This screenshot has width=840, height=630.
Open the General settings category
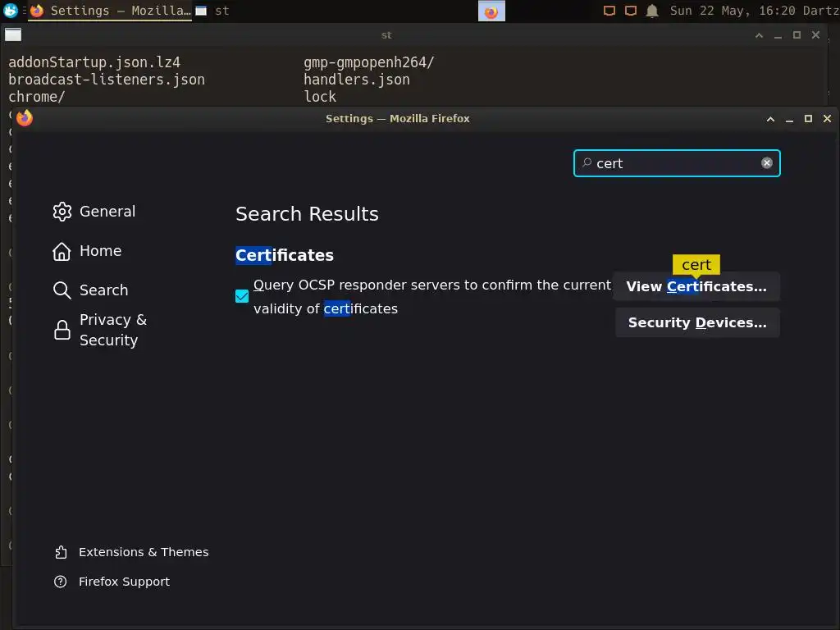coord(94,212)
